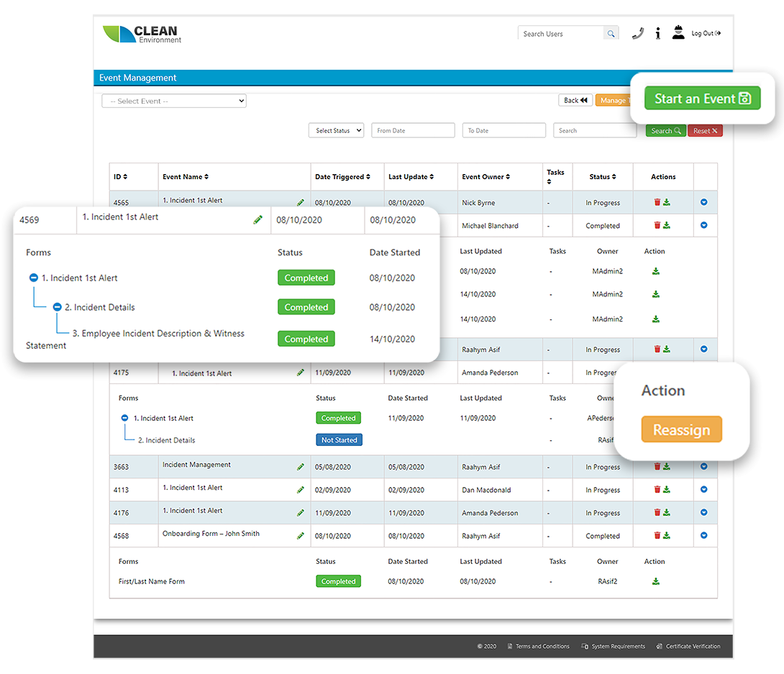
Task: Click the magnifier icon in Search Users
Action: pyautogui.click(x=611, y=32)
